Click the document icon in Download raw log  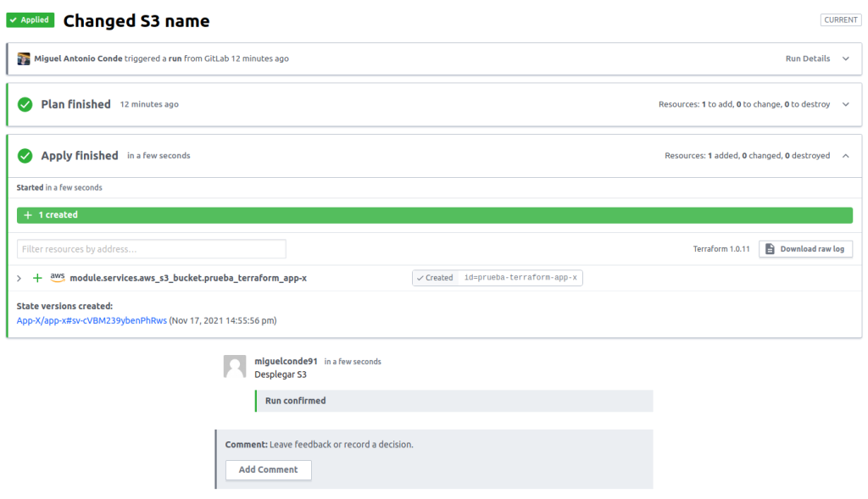(x=770, y=249)
